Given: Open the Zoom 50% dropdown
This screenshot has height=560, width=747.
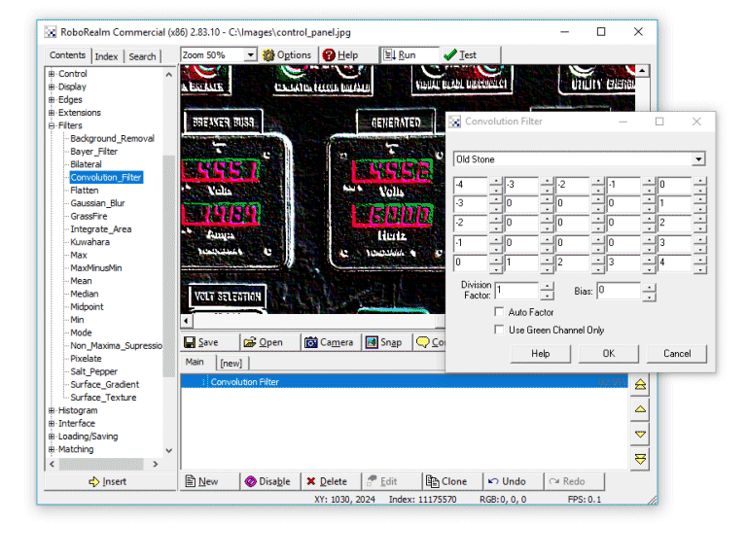Looking at the screenshot, I should pyautogui.click(x=250, y=55).
